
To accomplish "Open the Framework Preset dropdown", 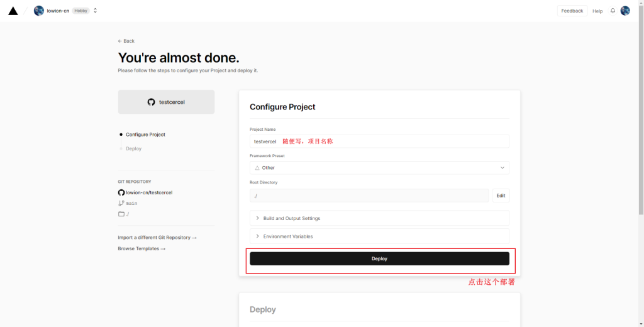I will click(x=379, y=168).
